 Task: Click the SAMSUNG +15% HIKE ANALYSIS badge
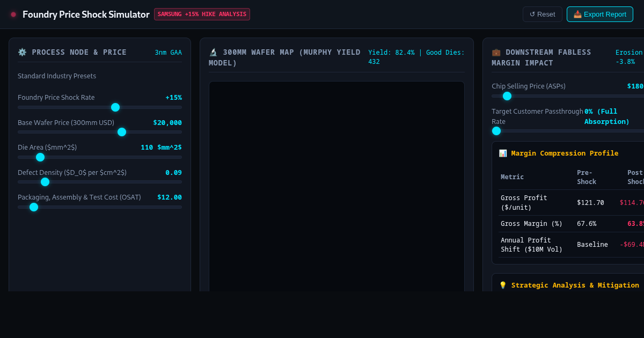[202, 14]
